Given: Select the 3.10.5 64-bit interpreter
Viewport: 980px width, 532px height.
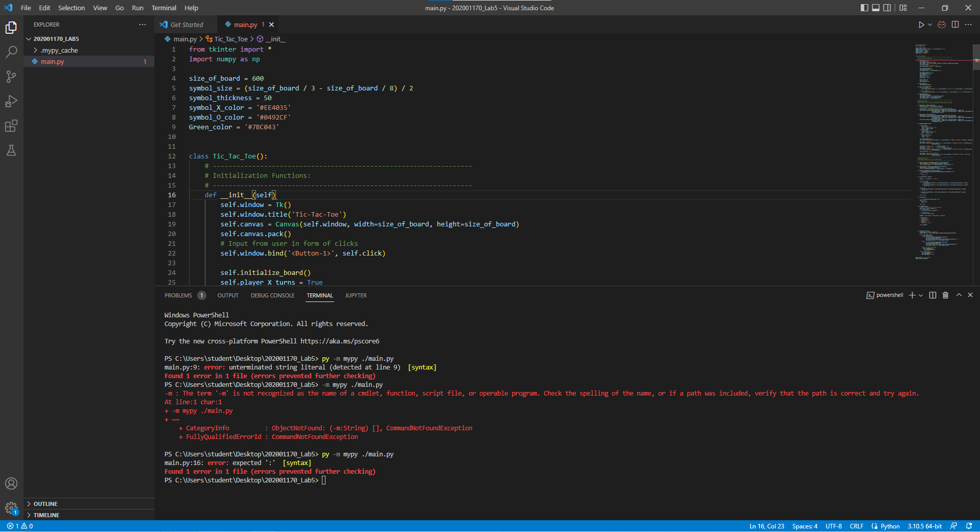Looking at the screenshot, I should [x=924, y=526].
